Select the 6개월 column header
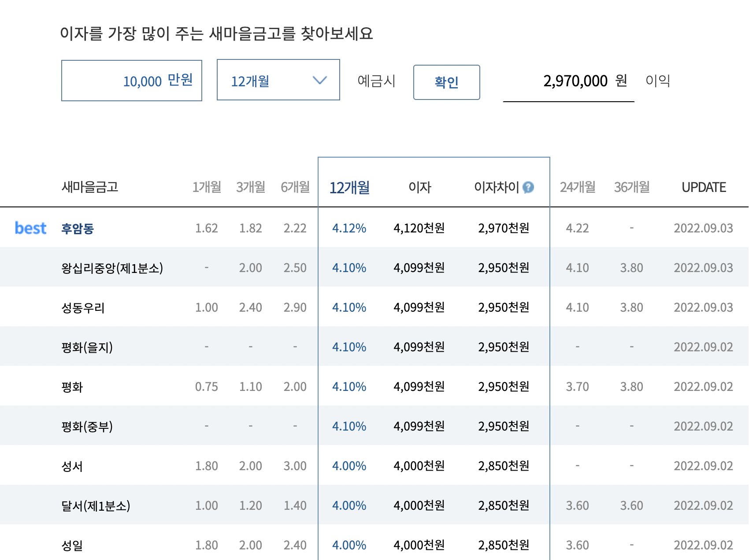Image resolution: width=749 pixels, height=560 pixels. pos(295,187)
